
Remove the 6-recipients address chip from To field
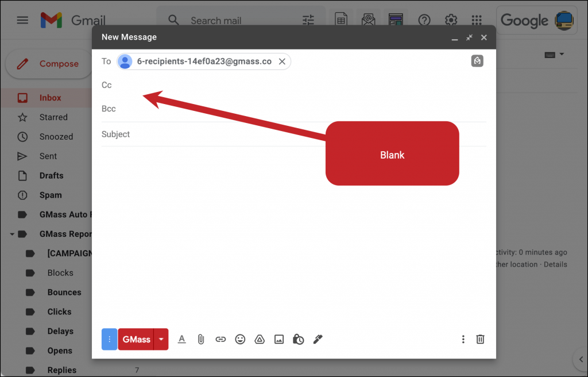point(282,61)
